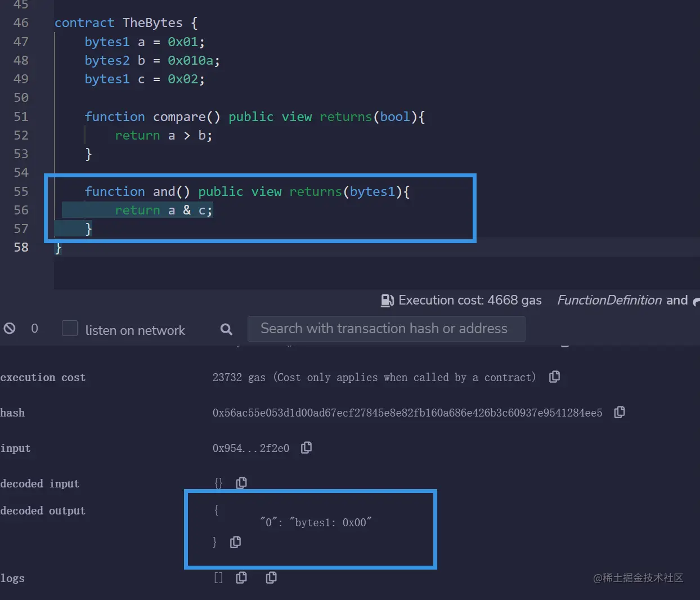
Task: Click the 'return a > b;' statement
Action: coord(163,135)
